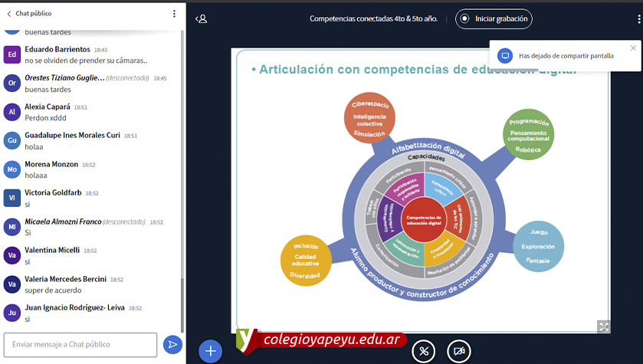Open the top-right settings three-dot menu

633,18
